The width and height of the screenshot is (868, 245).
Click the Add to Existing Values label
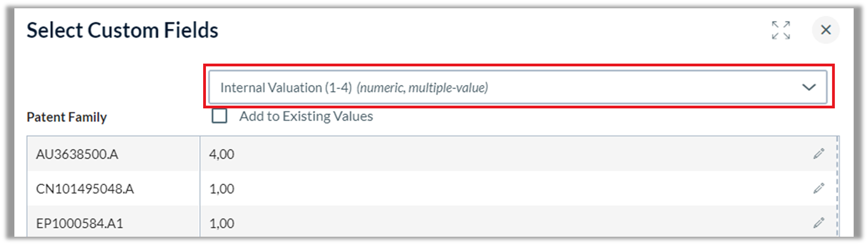(306, 116)
